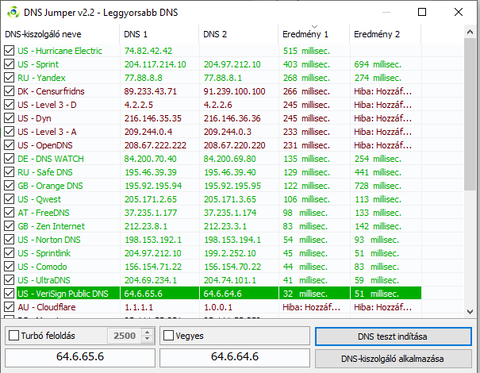Click DNS 1 address 208.67.222.222
The height and width of the screenshot is (373, 480).
coord(155,145)
